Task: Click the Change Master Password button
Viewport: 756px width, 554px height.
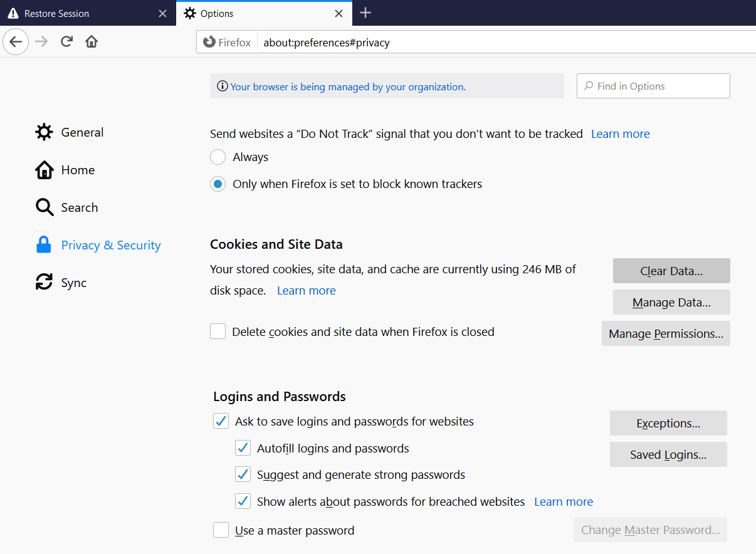Action: [x=651, y=530]
